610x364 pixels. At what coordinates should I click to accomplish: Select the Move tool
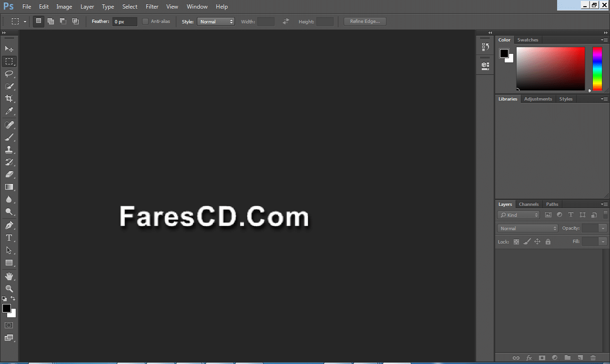[x=9, y=49]
